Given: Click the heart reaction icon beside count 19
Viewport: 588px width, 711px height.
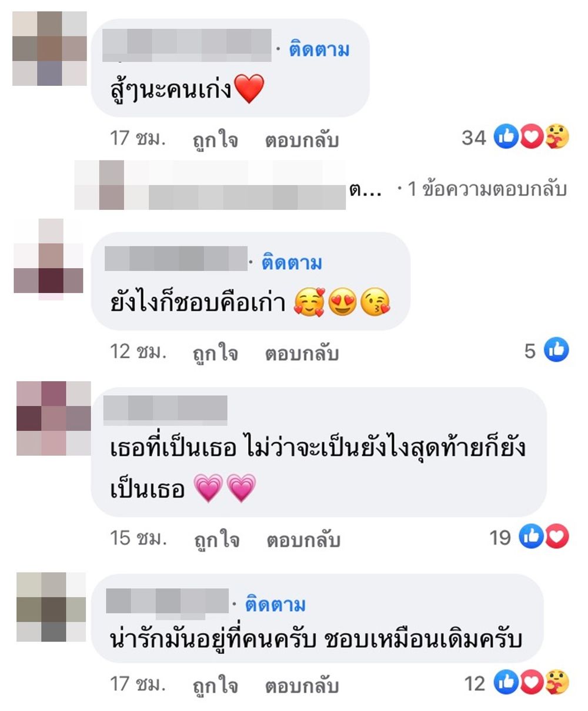Looking at the screenshot, I should 556,536.
